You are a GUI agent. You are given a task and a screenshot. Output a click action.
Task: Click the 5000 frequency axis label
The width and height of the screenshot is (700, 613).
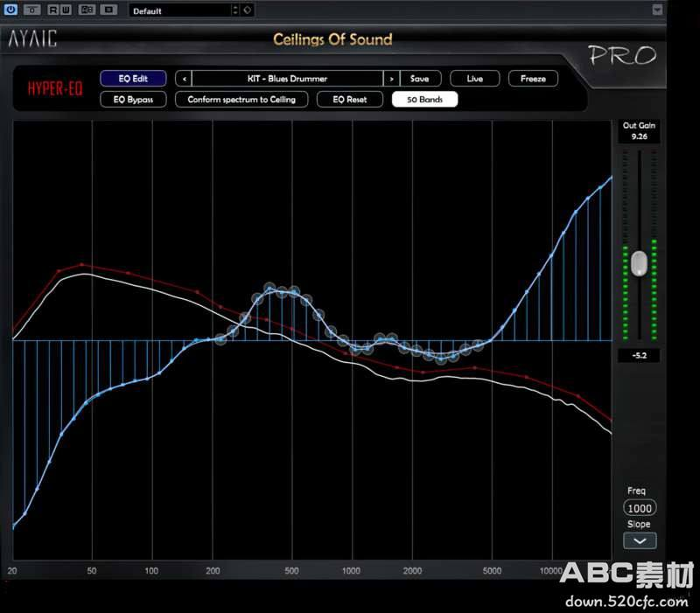point(492,571)
